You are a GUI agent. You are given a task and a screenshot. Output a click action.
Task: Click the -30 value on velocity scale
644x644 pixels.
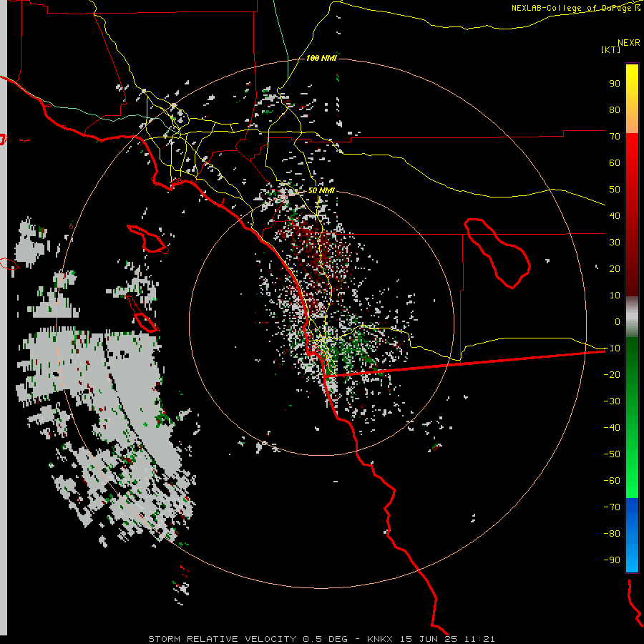coord(612,401)
